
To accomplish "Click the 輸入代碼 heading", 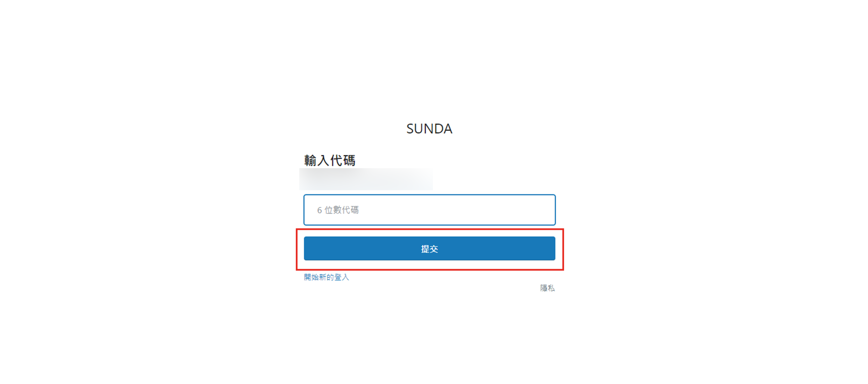I will (330, 160).
